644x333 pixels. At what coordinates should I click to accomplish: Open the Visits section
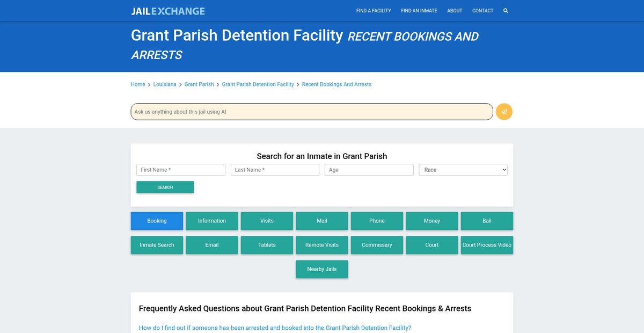tap(267, 221)
